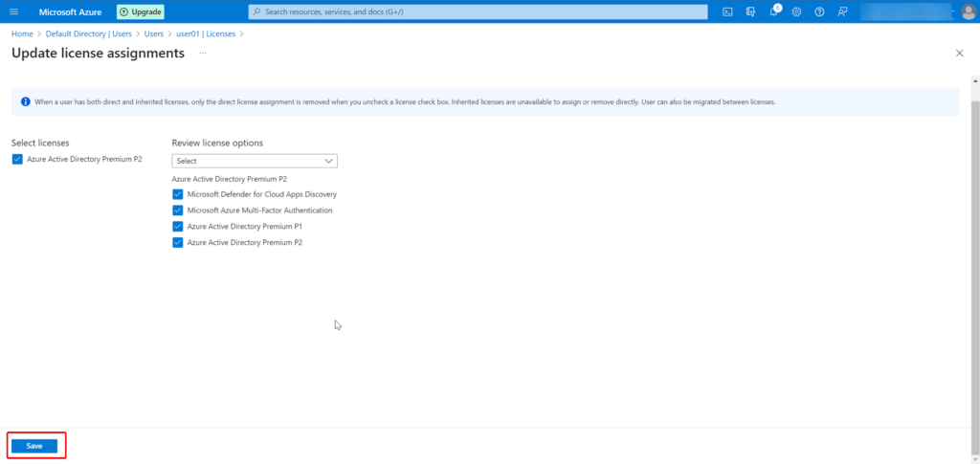Click the 'Review license options' heading text

217,143
